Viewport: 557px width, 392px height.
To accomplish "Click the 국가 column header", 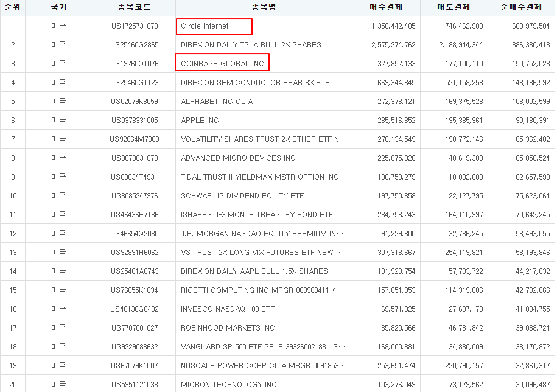I will pyautogui.click(x=59, y=7).
